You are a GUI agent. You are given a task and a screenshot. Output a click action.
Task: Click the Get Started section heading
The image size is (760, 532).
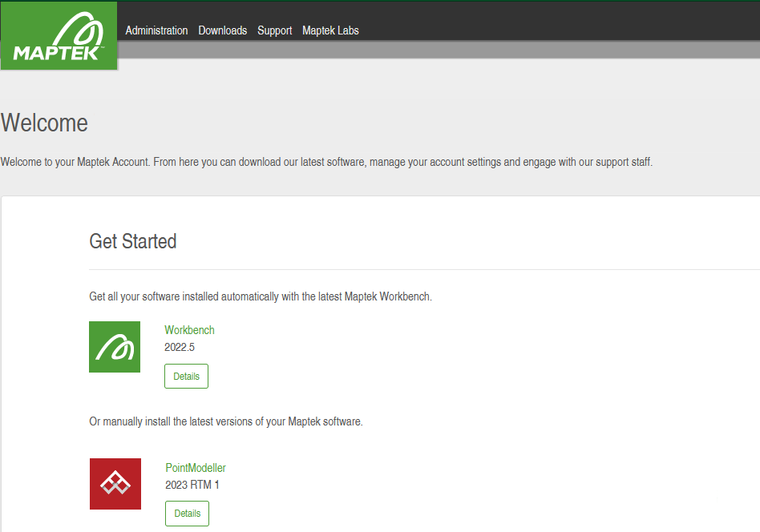(x=133, y=241)
